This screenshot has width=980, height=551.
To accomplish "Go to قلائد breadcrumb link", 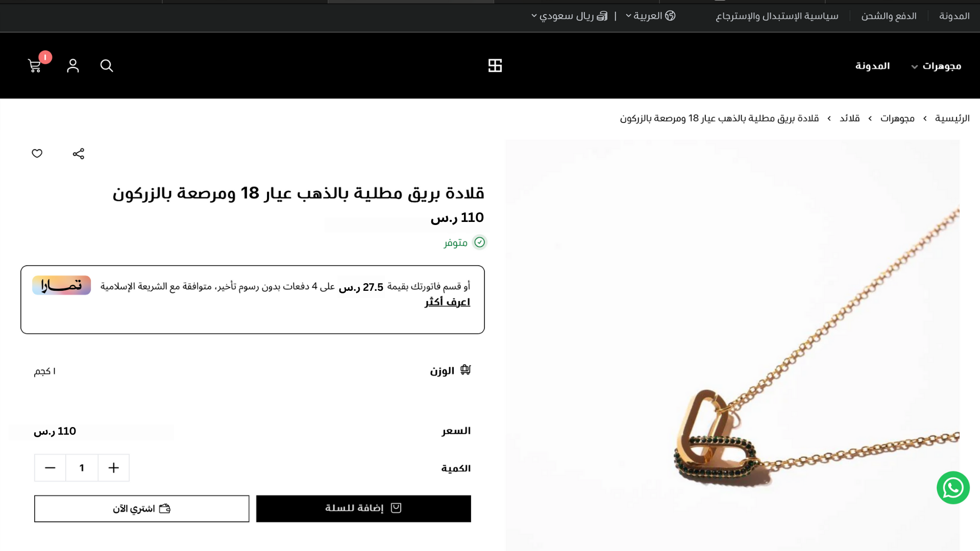I will pyautogui.click(x=850, y=118).
